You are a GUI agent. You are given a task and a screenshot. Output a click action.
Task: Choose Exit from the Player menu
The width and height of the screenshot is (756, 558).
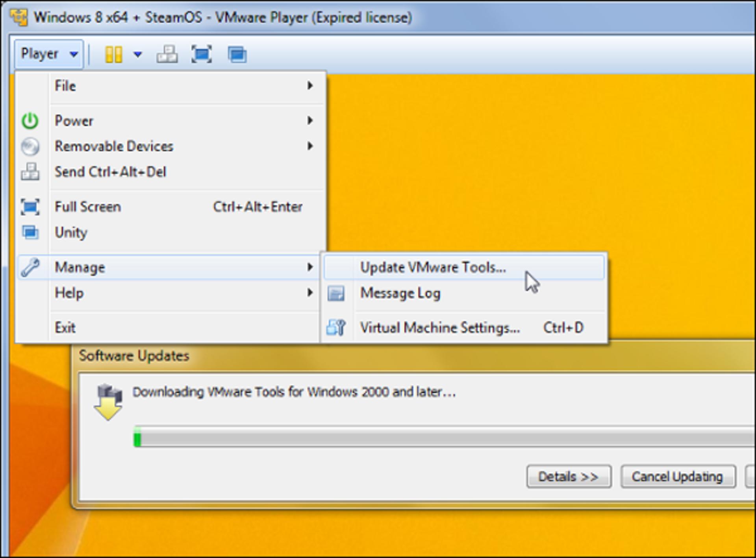click(169, 327)
